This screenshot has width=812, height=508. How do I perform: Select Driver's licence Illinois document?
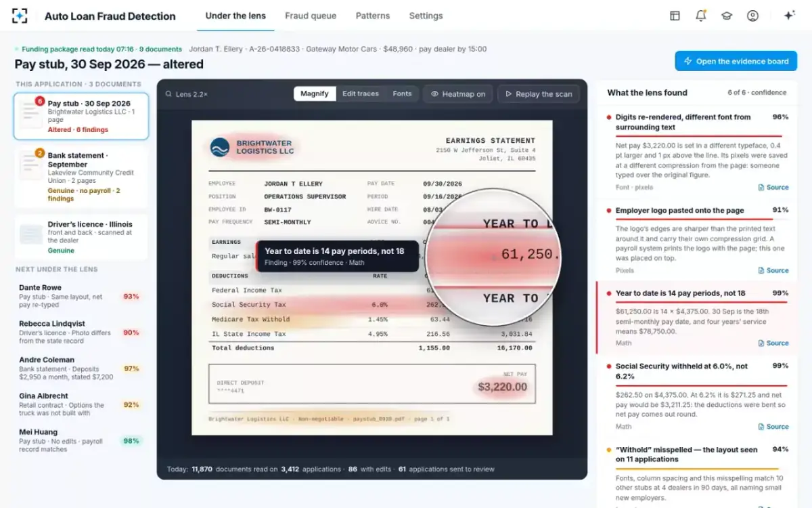[81, 237]
